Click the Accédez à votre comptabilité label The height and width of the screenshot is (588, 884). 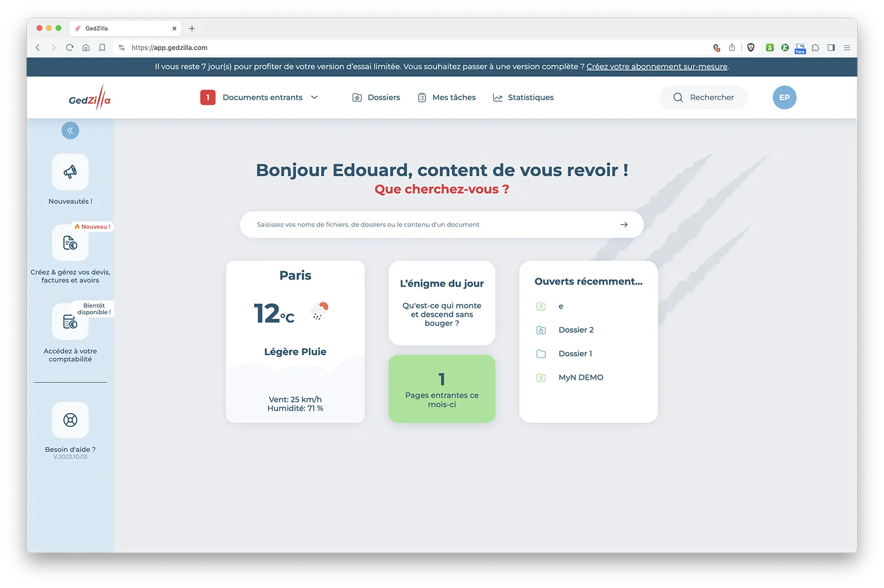(70, 355)
